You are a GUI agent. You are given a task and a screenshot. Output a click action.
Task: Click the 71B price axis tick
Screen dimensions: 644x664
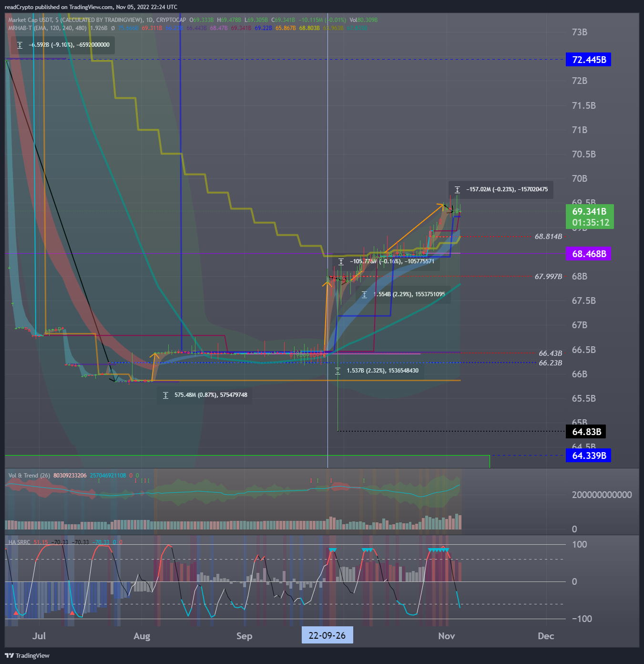(580, 130)
